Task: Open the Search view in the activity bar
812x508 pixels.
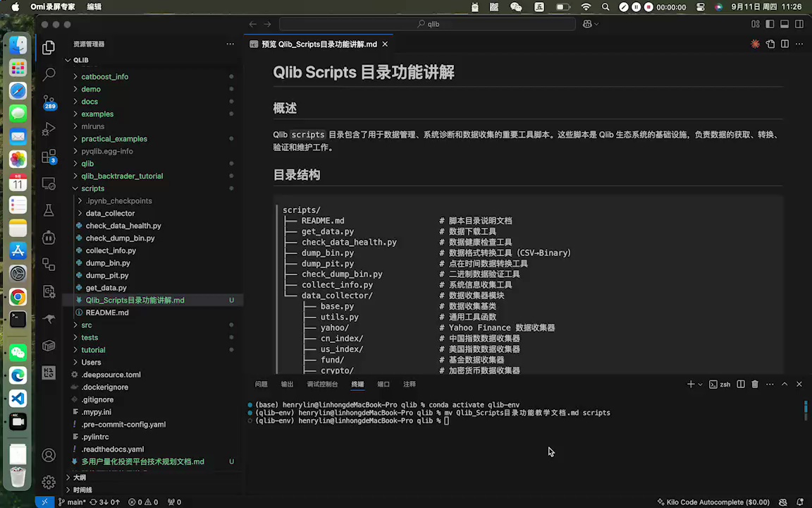Action: coord(49,73)
